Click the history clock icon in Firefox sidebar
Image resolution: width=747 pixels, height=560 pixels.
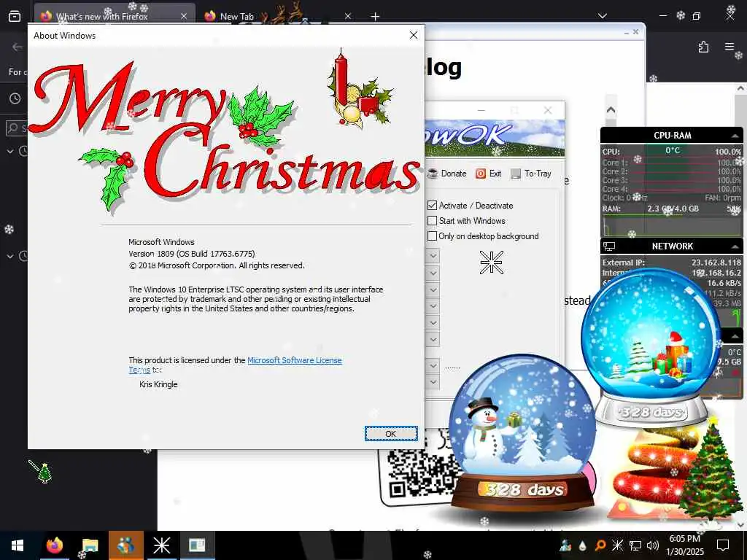15,98
